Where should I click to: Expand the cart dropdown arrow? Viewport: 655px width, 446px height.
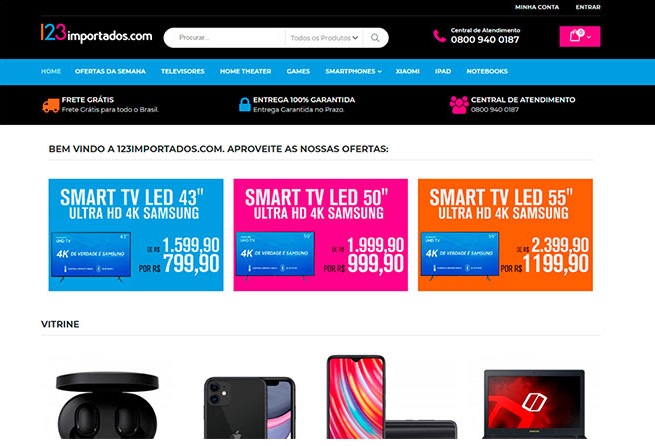[589, 37]
